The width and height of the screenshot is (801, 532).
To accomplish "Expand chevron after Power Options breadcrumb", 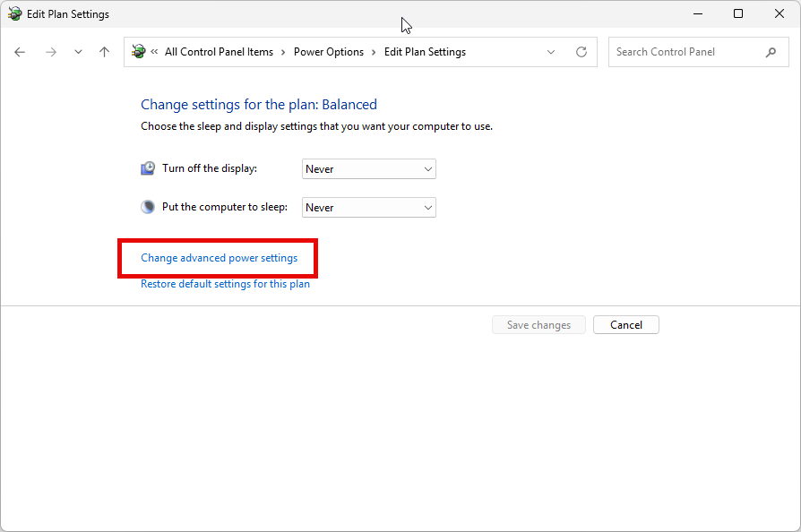I will tap(375, 52).
